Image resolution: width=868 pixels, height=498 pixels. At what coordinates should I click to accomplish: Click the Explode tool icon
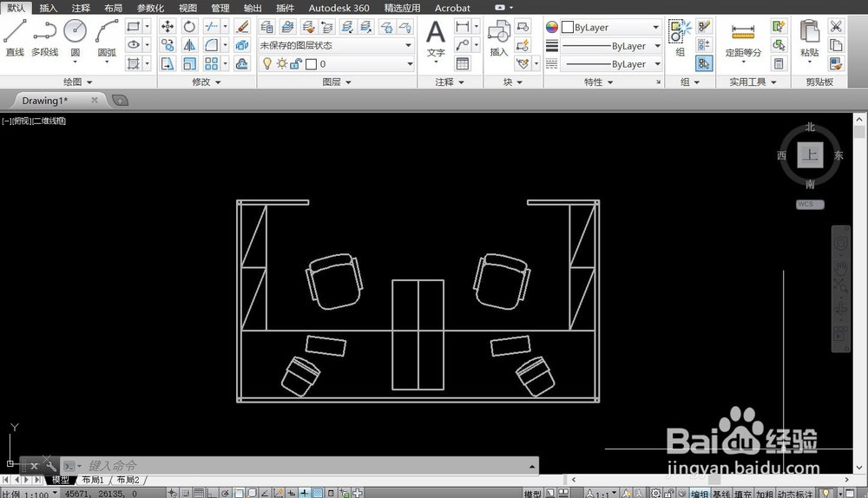click(242, 45)
